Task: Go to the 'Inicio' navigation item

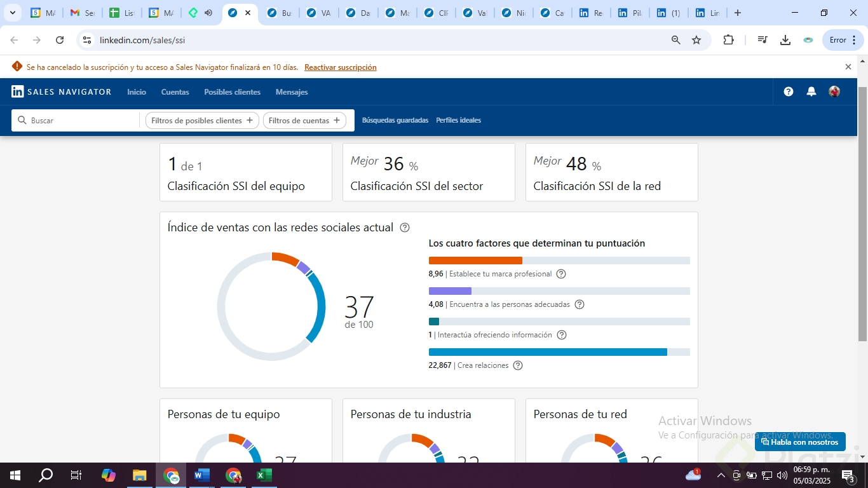Action: [137, 92]
